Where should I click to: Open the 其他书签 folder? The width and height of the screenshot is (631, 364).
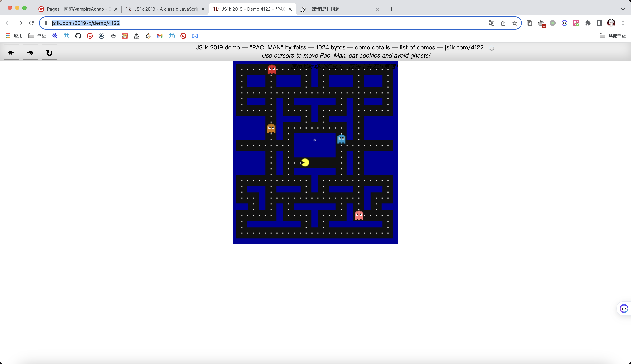[x=613, y=36]
